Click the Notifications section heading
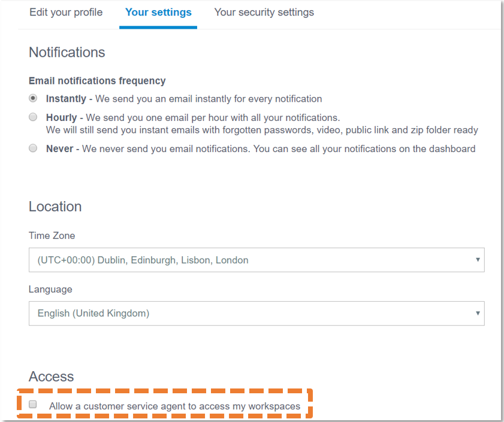This screenshot has height=422, width=504. click(67, 53)
